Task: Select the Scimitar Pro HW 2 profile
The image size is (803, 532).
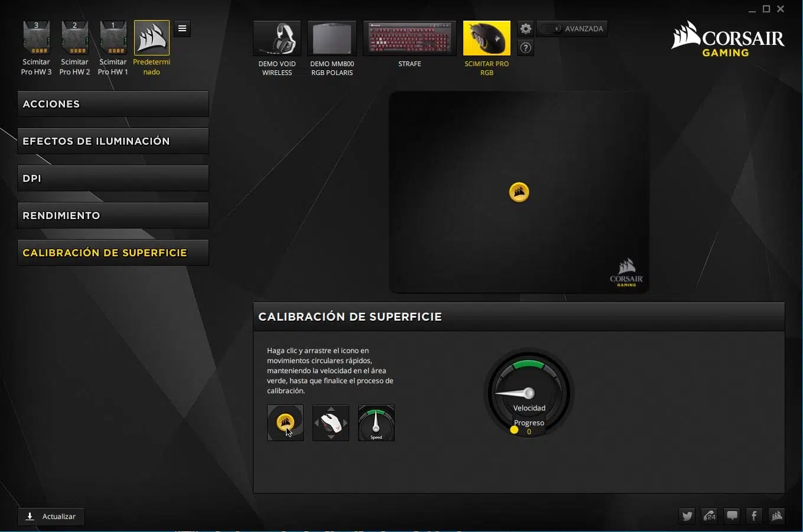Action: 74,48
